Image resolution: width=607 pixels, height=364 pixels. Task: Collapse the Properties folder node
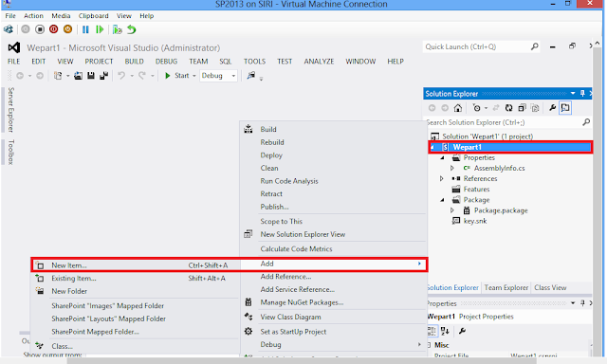pyautogui.click(x=442, y=157)
